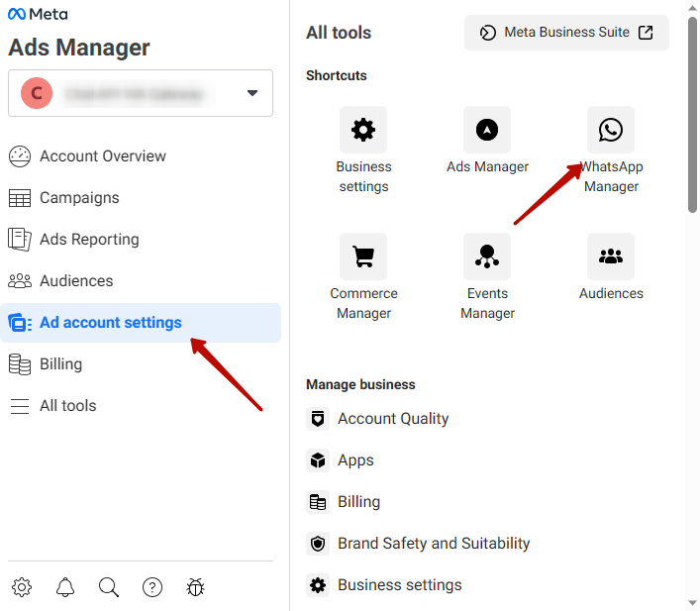Click the bug report icon

pos(195,587)
